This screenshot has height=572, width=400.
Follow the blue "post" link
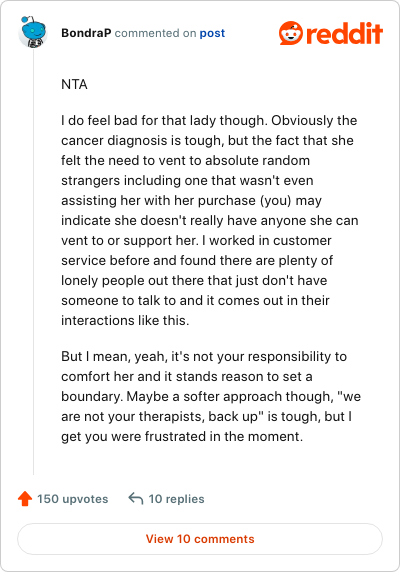coord(212,33)
